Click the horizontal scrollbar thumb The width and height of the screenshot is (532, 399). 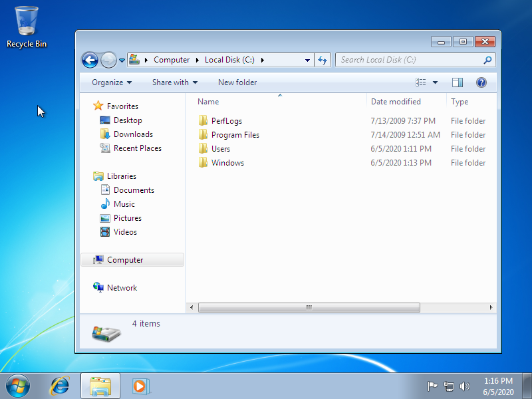309,307
